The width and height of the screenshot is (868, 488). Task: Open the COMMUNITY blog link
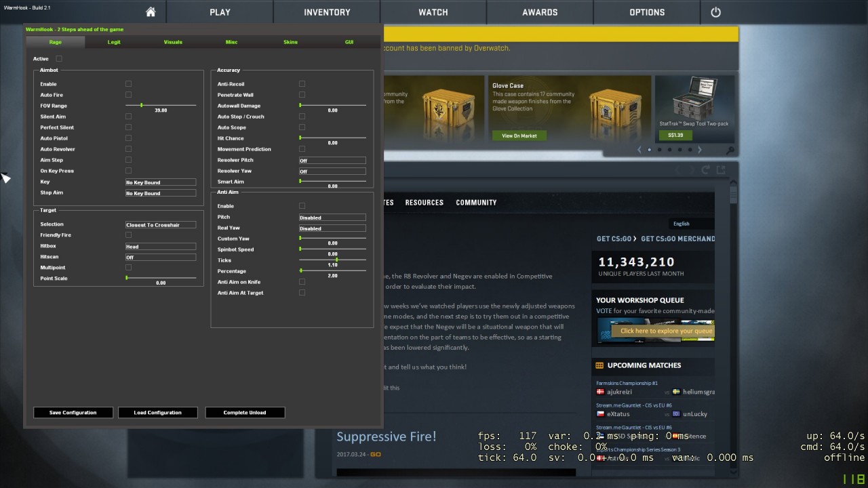[476, 203]
